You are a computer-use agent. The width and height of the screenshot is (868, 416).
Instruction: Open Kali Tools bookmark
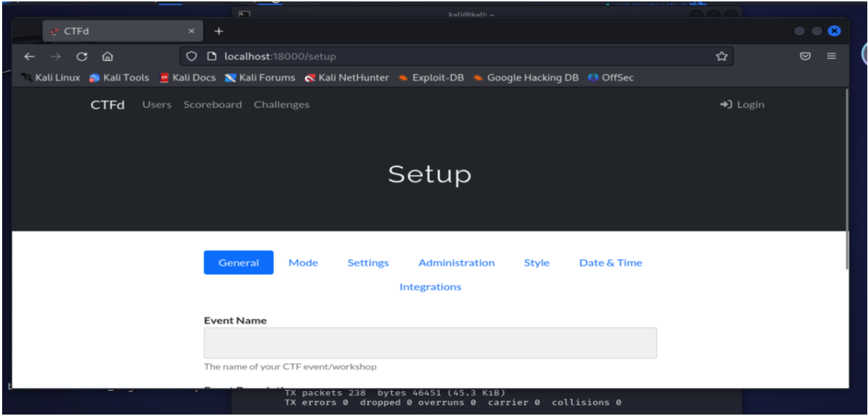(120, 78)
